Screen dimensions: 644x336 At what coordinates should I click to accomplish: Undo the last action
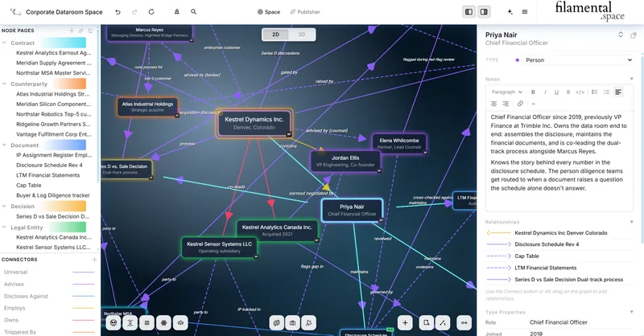[118, 12]
